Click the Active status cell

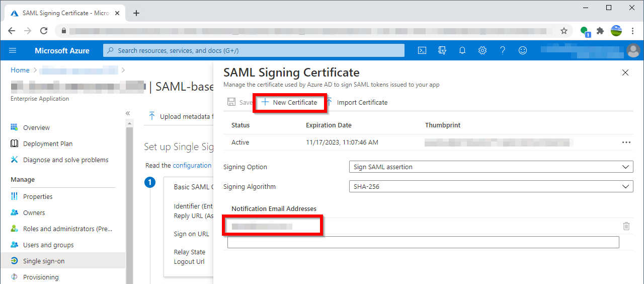tap(240, 142)
